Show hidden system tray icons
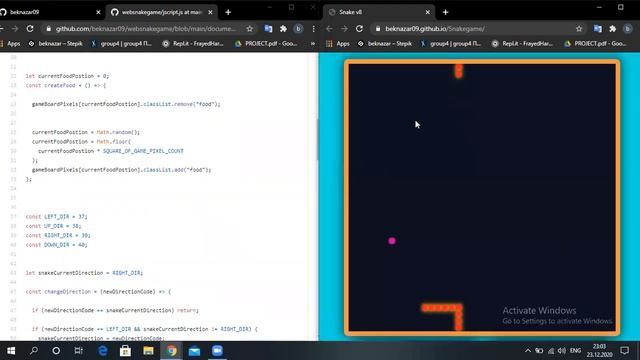This screenshot has width=640, height=360. pos(528,351)
